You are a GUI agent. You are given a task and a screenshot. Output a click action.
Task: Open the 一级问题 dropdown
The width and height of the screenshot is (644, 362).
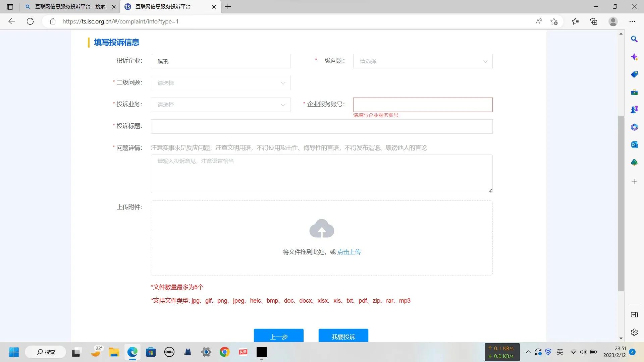click(x=422, y=61)
